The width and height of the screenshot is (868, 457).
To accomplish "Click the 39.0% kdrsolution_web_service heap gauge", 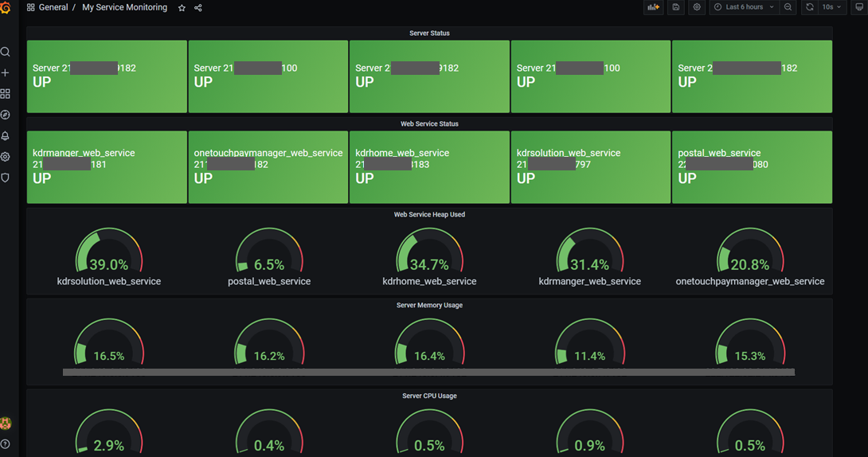I will (x=109, y=251).
